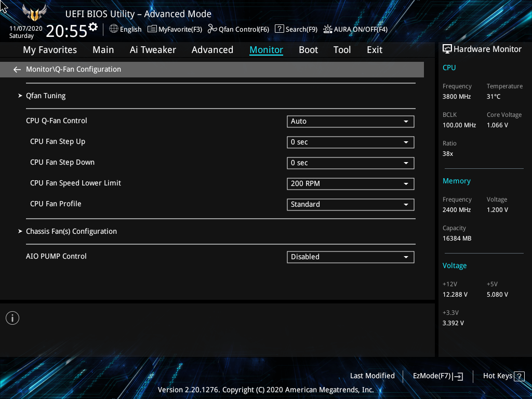Switch to My Favorites tab
Screen dimensions: 532x399
tap(50, 50)
